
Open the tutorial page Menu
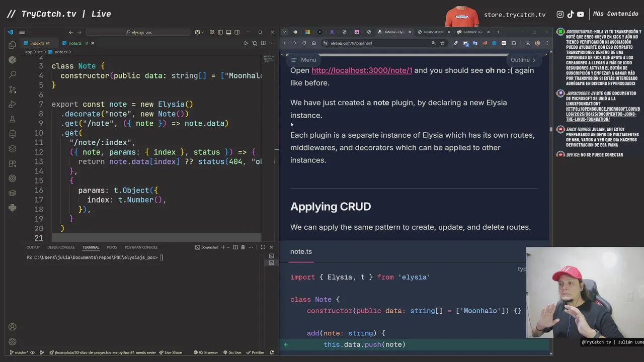click(304, 60)
